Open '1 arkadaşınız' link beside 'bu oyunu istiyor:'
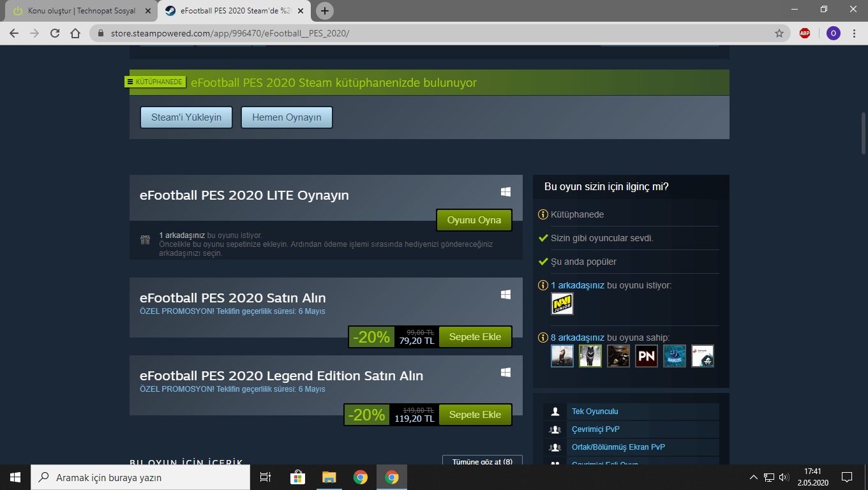This screenshot has height=490, width=868. click(x=578, y=285)
